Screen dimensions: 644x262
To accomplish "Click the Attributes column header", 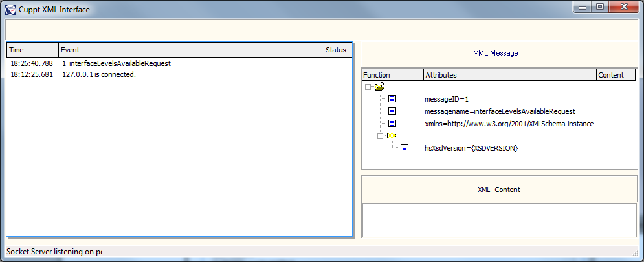I will point(509,75).
